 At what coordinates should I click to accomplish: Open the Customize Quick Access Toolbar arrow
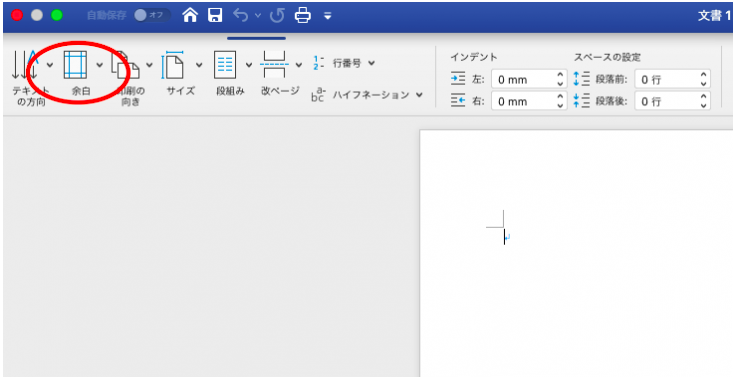point(328,16)
